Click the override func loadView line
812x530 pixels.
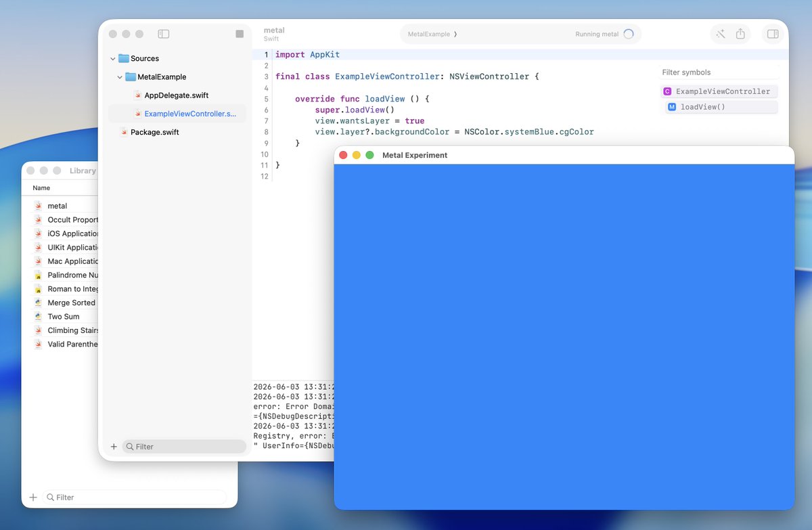pos(362,99)
